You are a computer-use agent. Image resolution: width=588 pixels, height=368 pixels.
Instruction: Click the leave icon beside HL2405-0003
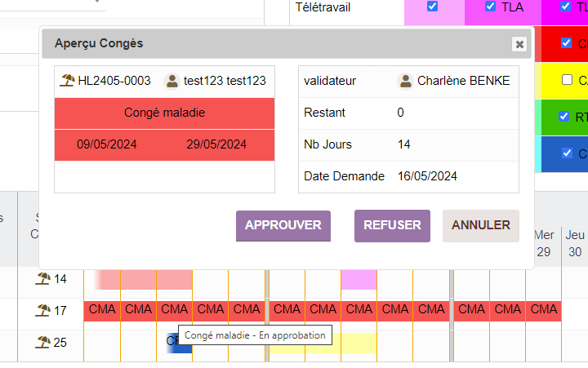point(68,81)
